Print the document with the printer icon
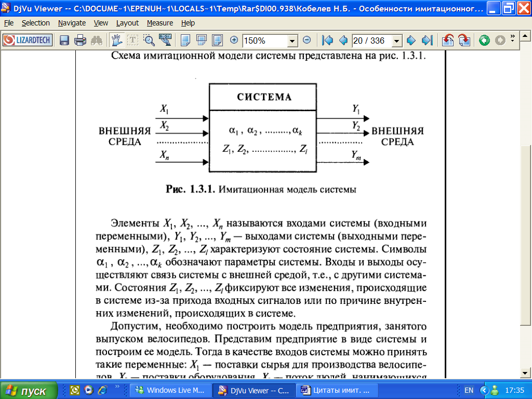 (x=80, y=41)
